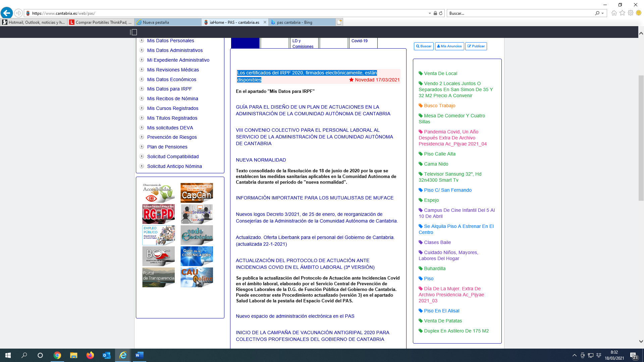Open Mis Recibos de Nómina link
Screen dimensions: 644x362
[x=172, y=99]
